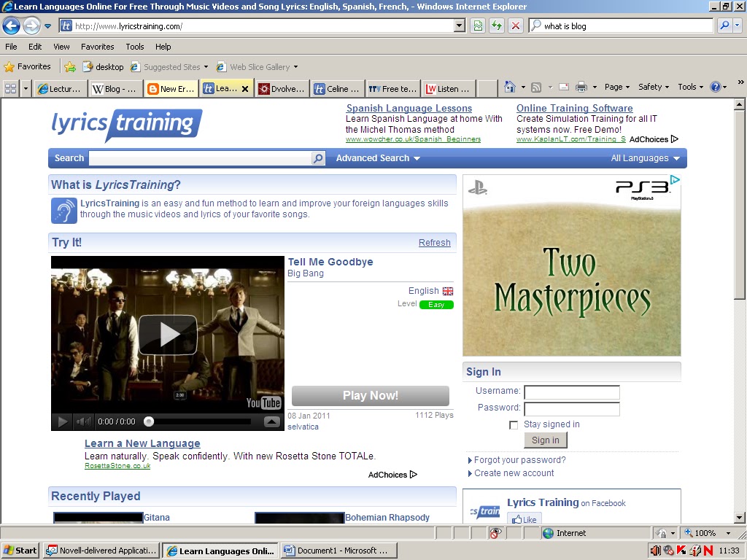747x560 pixels.
Task: Click the LyricsTraining logo
Action: [127, 125]
